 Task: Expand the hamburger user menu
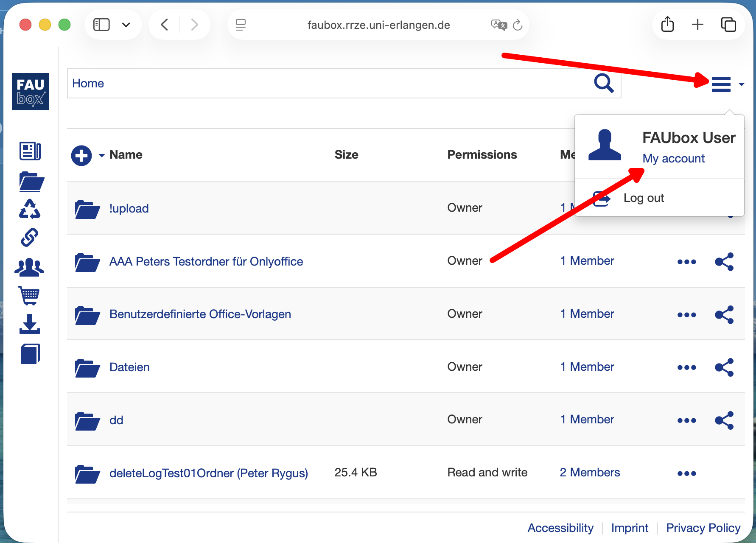[721, 84]
